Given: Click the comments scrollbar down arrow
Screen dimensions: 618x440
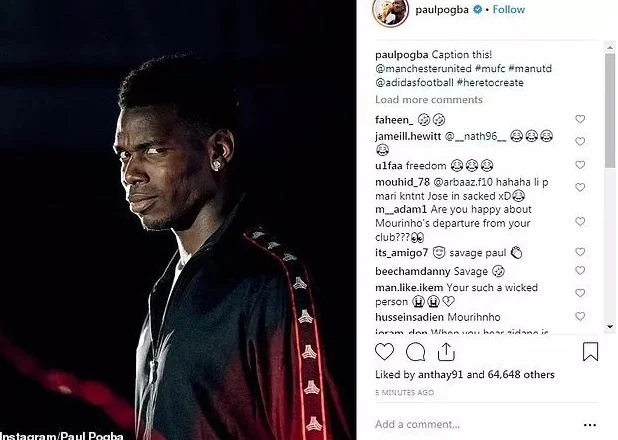Looking at the screenshot, I should pyautogui.click(x=610, y=326).
